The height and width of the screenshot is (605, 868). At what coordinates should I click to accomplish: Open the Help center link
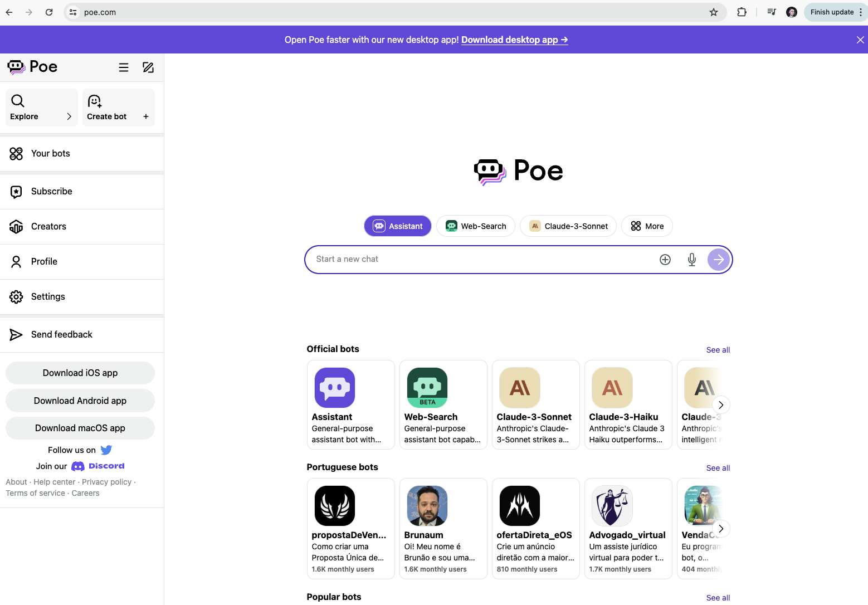click(55, 482)
